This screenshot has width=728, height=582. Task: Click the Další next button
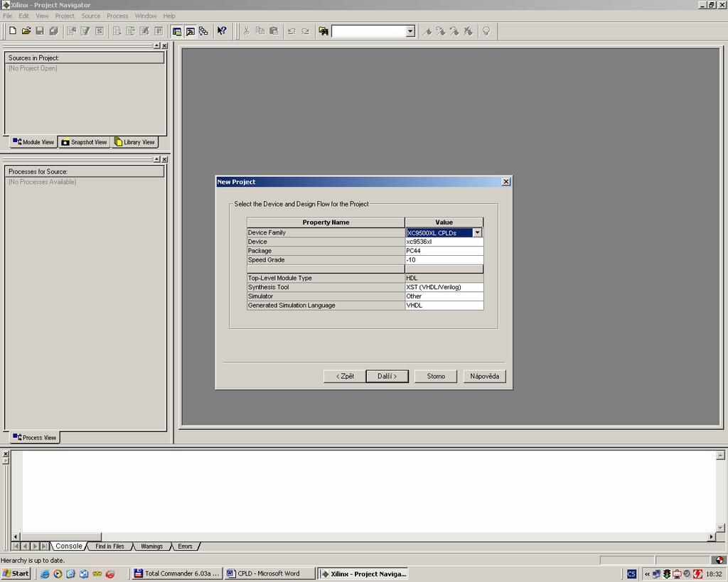(387, 377)
